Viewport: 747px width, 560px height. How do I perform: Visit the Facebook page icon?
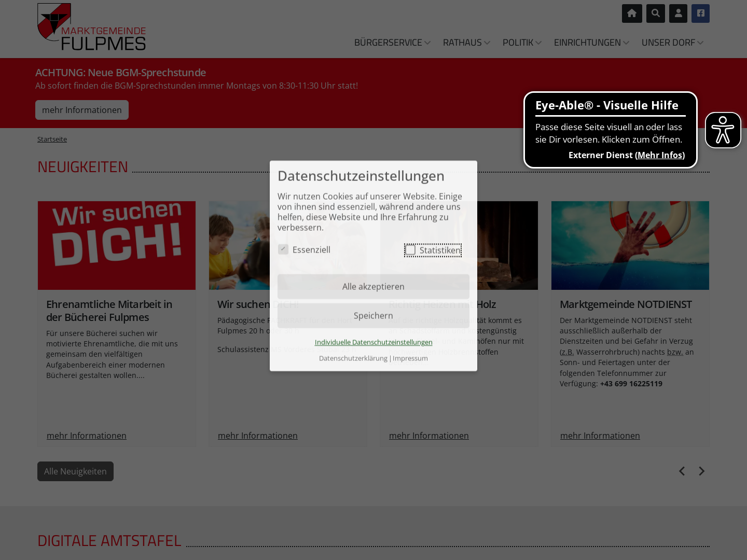coord(700,13)
